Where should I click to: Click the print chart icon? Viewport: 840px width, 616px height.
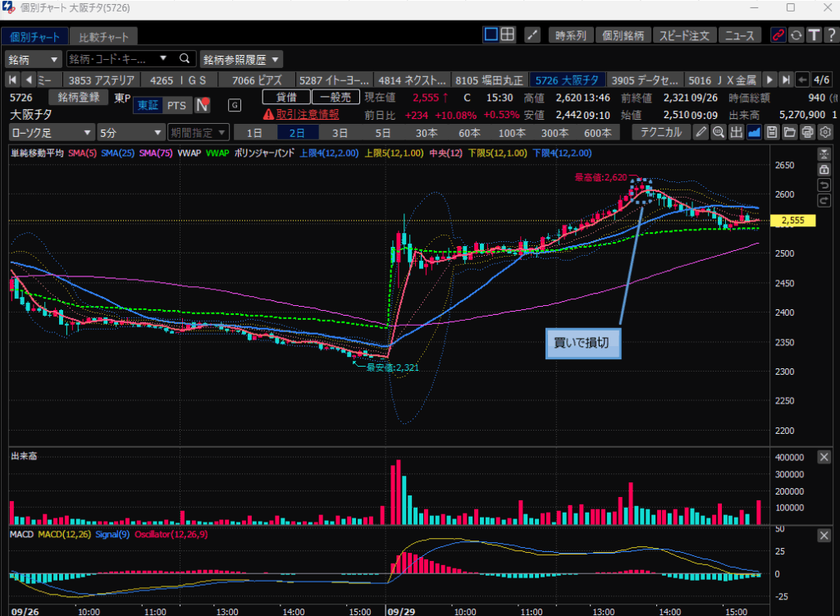807,132
